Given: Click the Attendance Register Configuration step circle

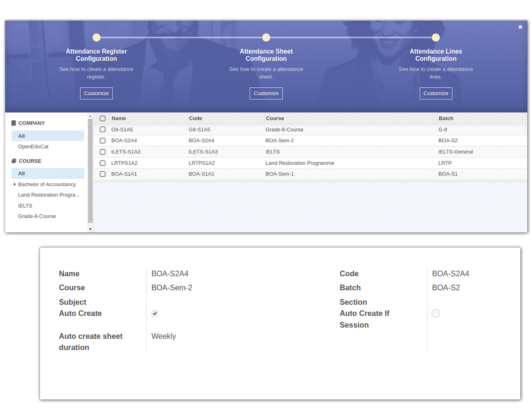Looking at the screenshot, I should 96,37.
